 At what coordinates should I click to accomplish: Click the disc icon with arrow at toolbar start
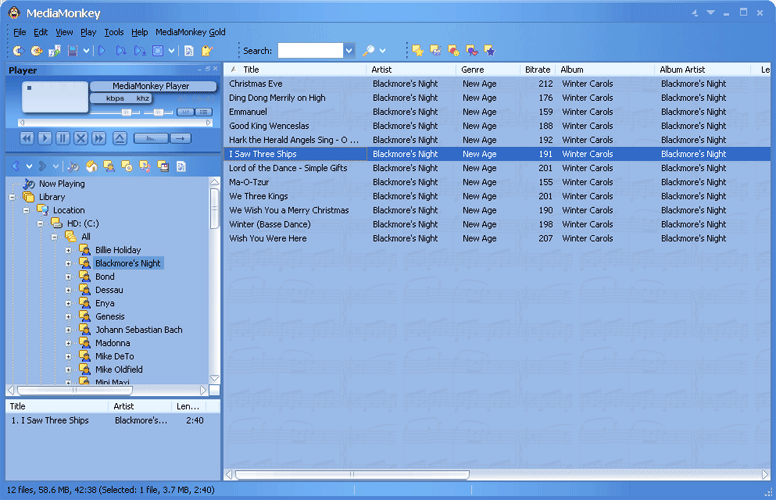coord(18,50)
